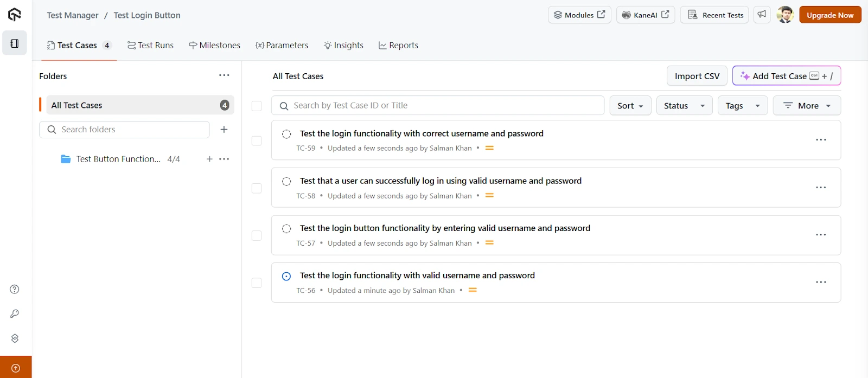Open the Help question-mark icon in sidebar
Image resolution: width=868 pixels, height=378 pixels.
(x=14, y=289)
